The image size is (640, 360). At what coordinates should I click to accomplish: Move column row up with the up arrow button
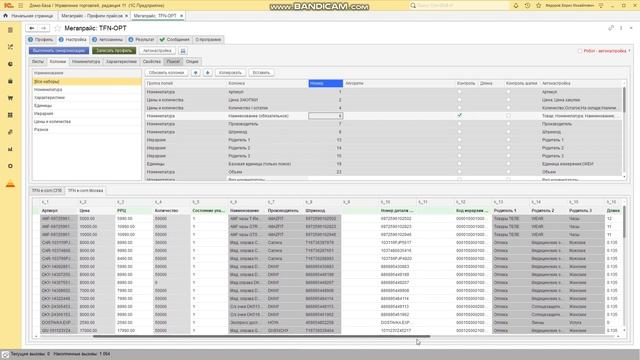coord(196,73)
